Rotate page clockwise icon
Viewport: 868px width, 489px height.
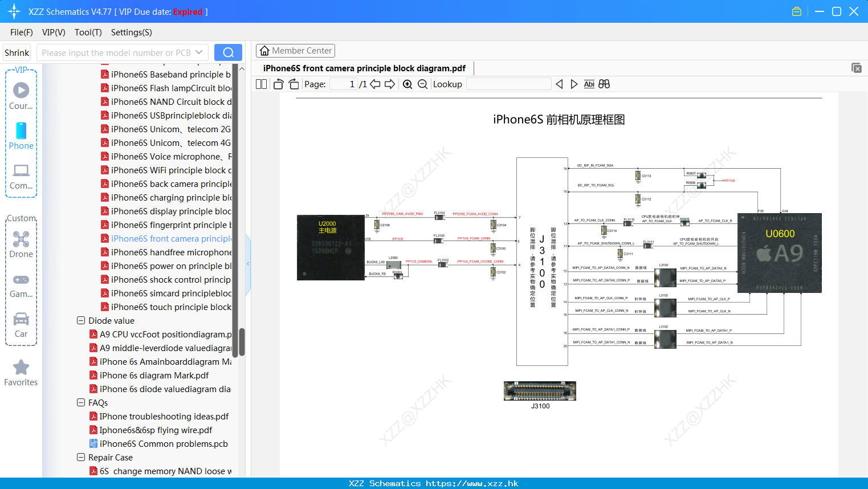[294, 84]
